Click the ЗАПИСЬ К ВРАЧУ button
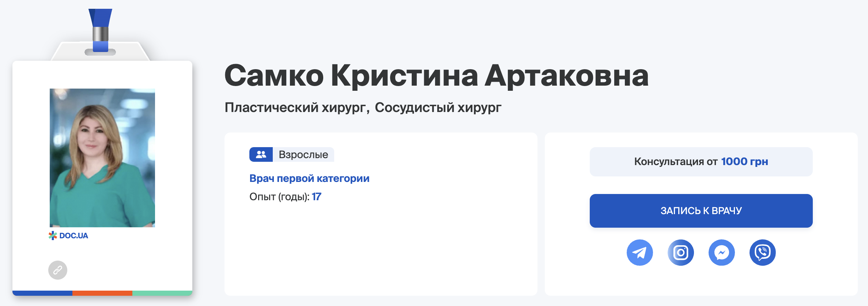Viewport: 868px width, 306px height. click(x=701, y=211)
